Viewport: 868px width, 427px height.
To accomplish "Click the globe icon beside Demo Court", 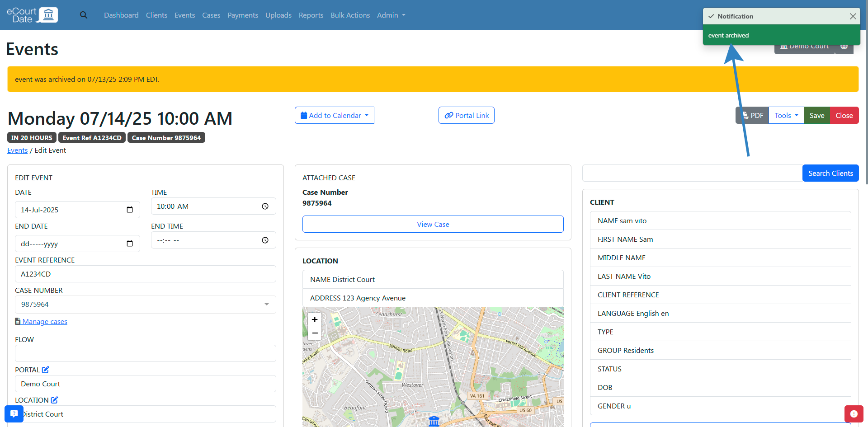I will click(x=844, y=47).
